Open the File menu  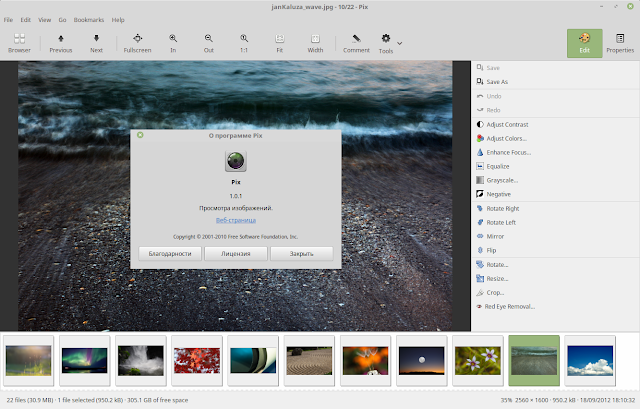click(x=8, y=20)
